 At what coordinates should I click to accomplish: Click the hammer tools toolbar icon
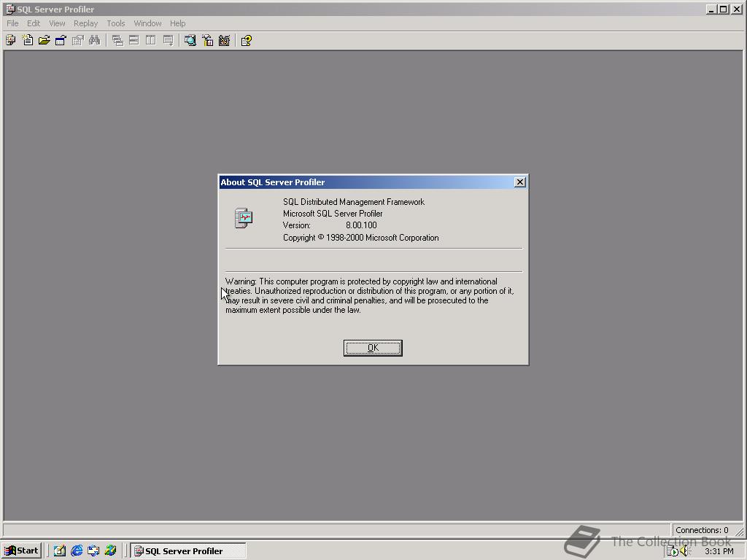click(x=207, y=41)
